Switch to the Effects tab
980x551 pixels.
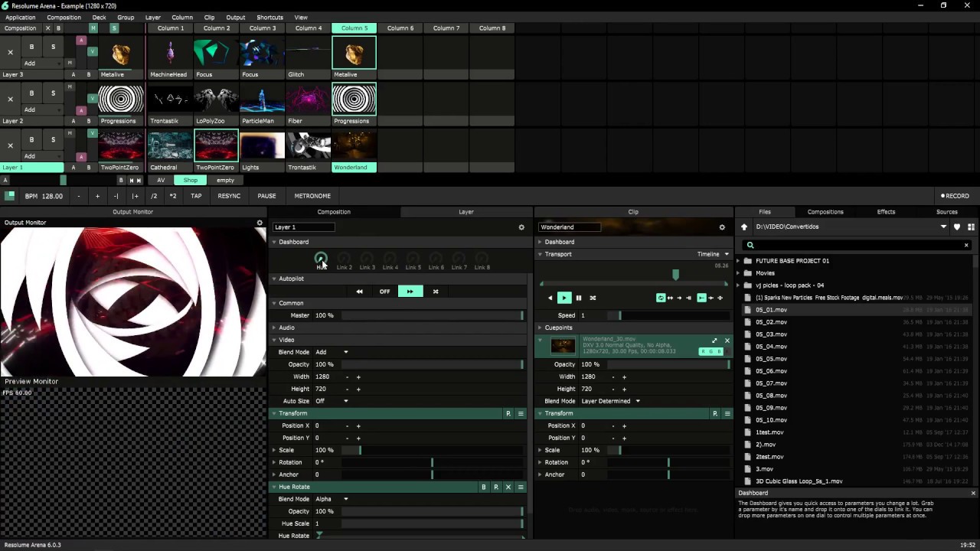[886, 212]
